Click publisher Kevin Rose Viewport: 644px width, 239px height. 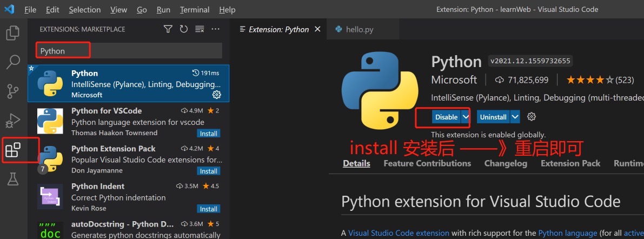tap(89, 209)
